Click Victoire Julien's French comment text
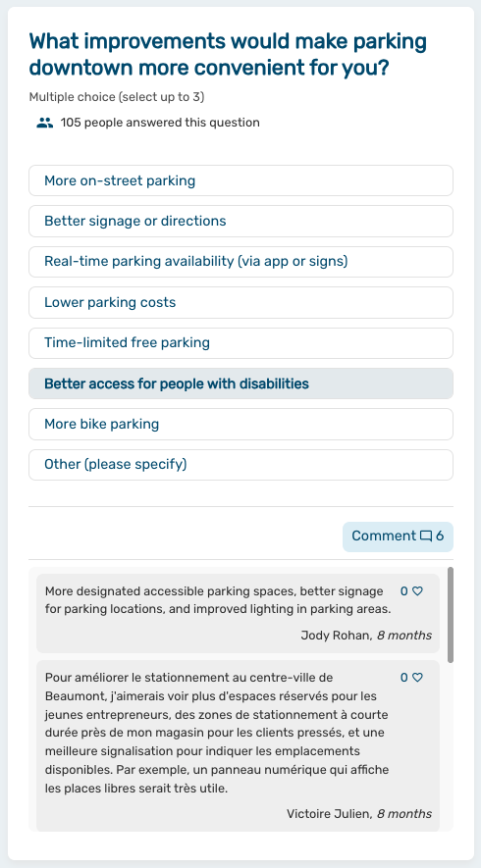Viewport: 481px width, 868px height. [x=217, y=733]
